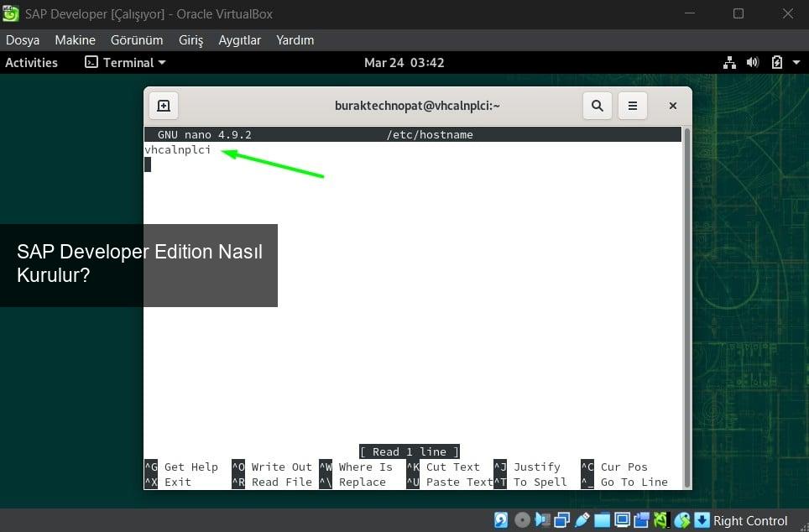Click the vhcalnplci hostname text line
Screen dimensions: 809x532
(x=177, y=150)
